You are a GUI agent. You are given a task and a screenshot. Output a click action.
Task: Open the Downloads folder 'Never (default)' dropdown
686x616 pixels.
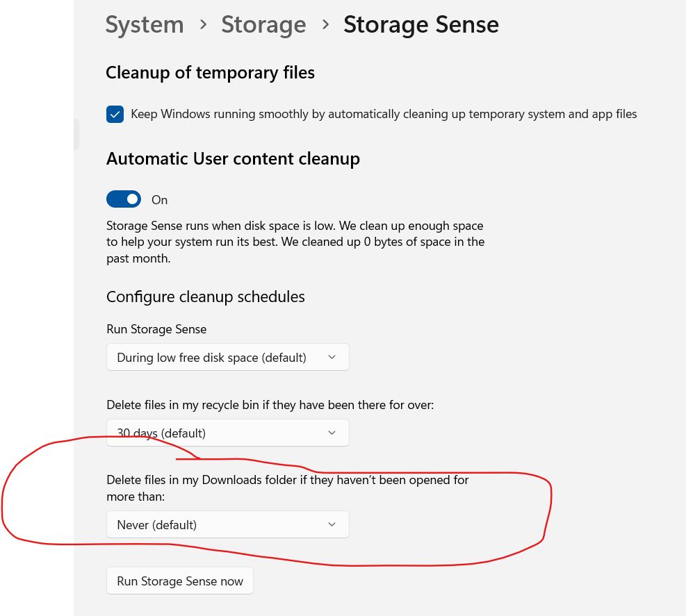(227, 525)
